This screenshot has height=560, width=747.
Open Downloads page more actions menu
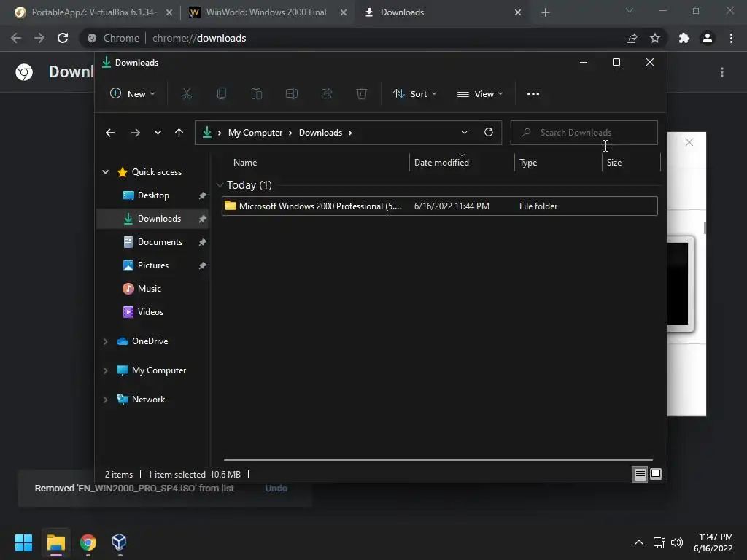pyautogui.click(x=722, y=72)
